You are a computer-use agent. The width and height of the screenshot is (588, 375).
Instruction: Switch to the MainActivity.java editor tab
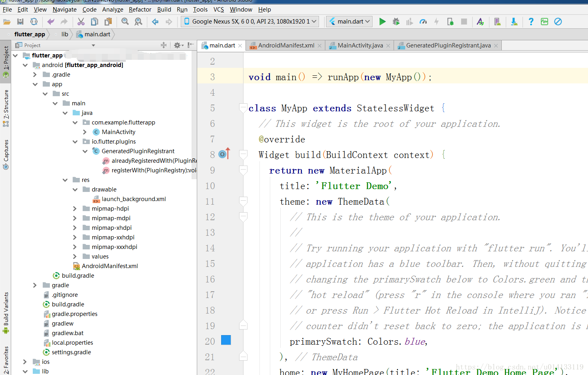pos(360,45)
